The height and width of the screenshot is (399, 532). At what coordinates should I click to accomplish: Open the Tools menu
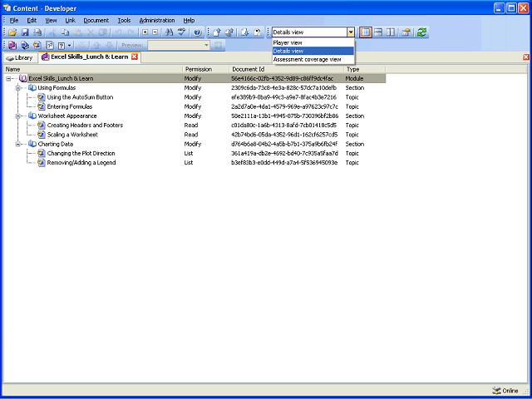[x=124, y=20]
